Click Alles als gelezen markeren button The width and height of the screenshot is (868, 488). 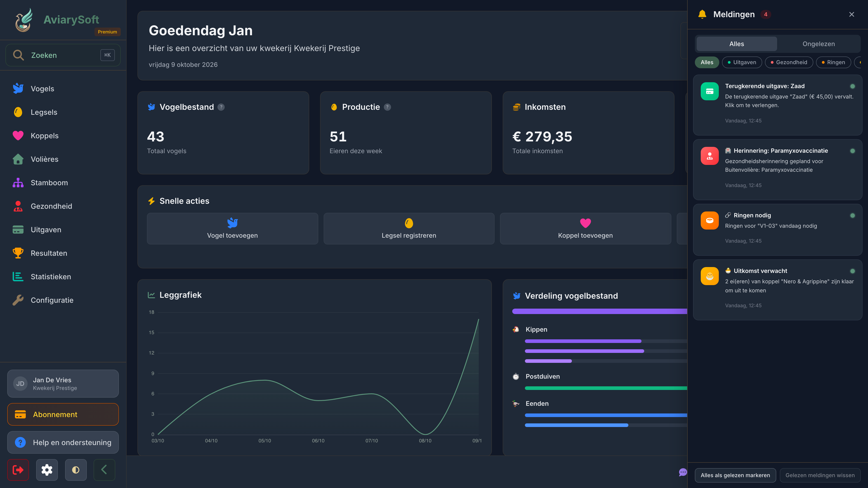pyautogui.click(x=735, y=475)
